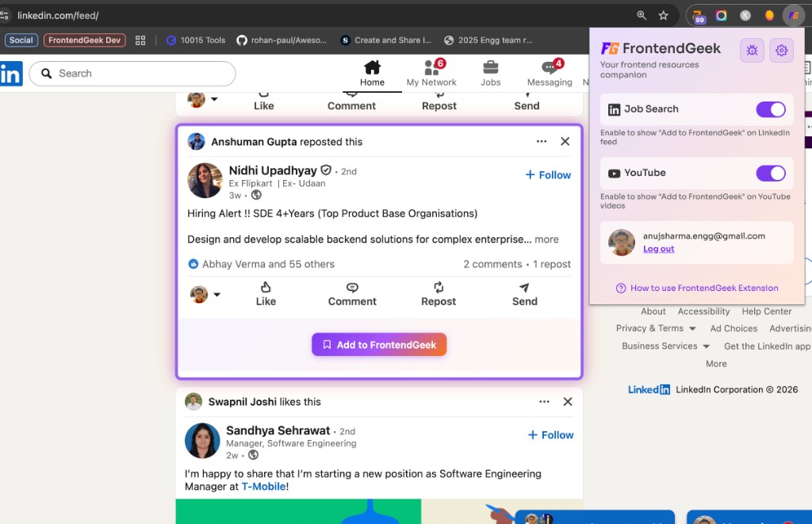The width and height of the screenshot is (812, 524).
Task: Open the three-dot menu on Swapnil's liked post
Action: 544,402
